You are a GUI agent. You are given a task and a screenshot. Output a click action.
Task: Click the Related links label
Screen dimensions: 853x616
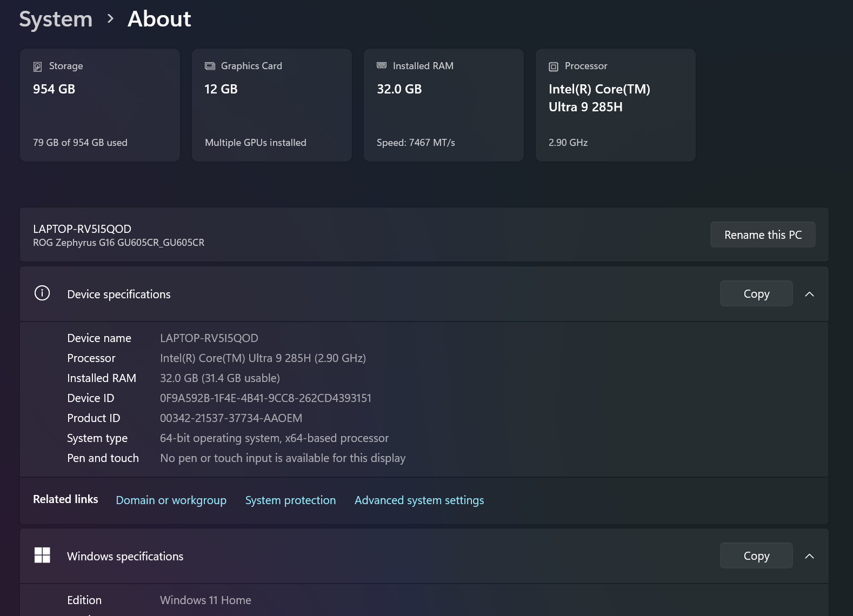click(x=65, y=499)
